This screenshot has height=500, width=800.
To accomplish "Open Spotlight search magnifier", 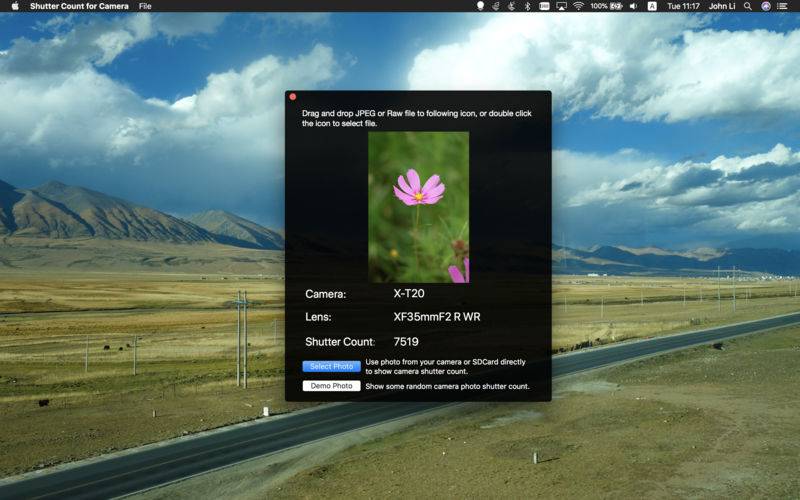I will (x=747, y=6).
